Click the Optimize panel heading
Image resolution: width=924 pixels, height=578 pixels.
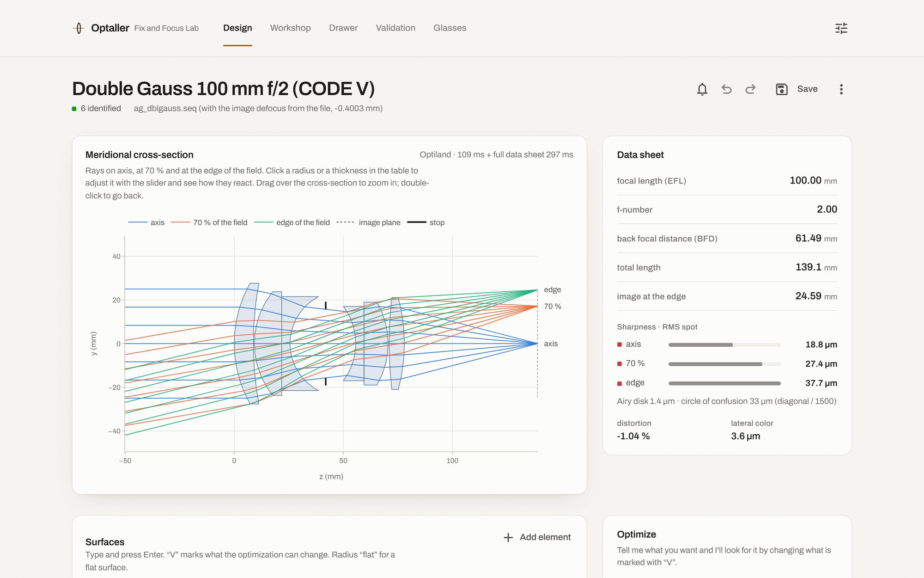click(636, 534)
